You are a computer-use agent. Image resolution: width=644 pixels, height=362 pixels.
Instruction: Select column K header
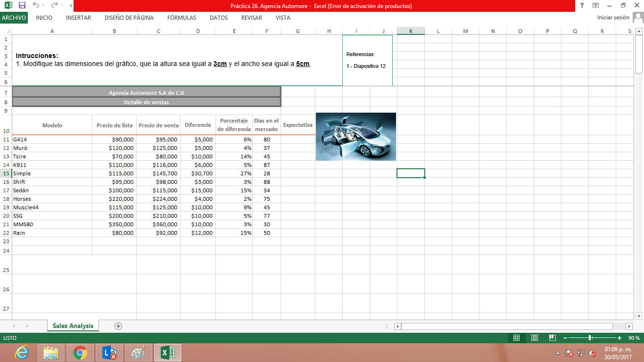click(411, 31)
